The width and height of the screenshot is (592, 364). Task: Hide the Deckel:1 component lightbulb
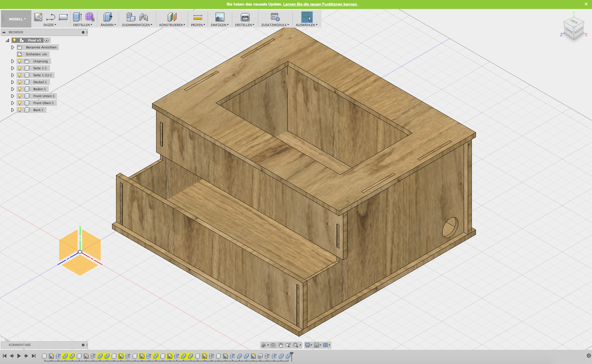click(x=20, y=82)
